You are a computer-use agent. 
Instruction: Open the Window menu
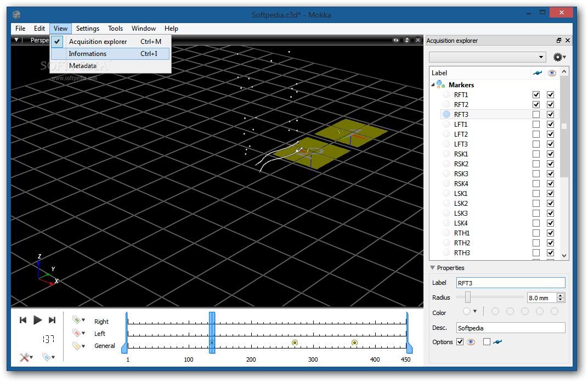144,28
